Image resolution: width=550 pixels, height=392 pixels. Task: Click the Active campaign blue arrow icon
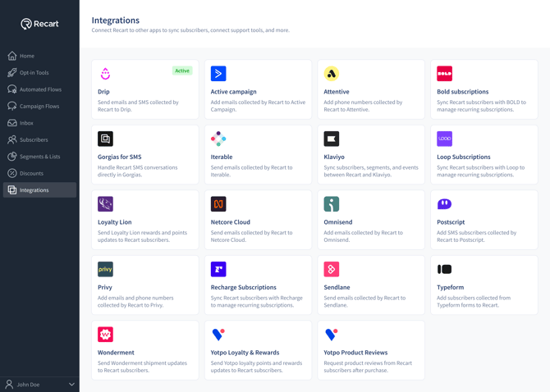(218, 74)
